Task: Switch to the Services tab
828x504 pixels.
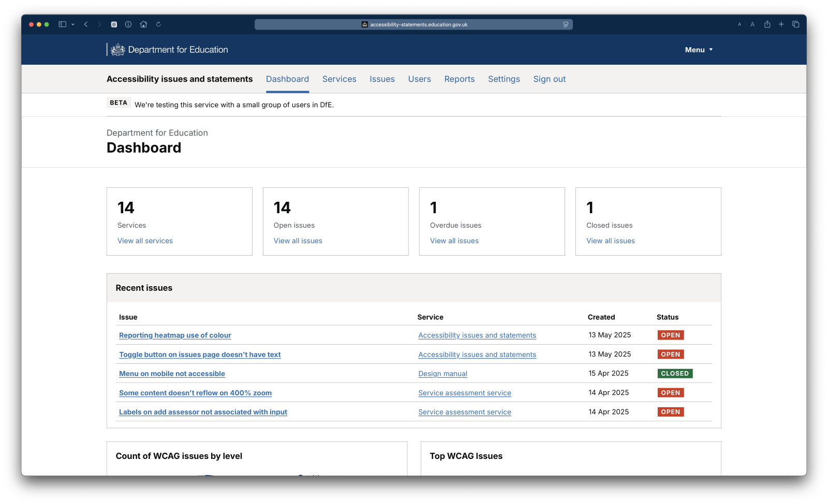Action: tap(339, 79)
